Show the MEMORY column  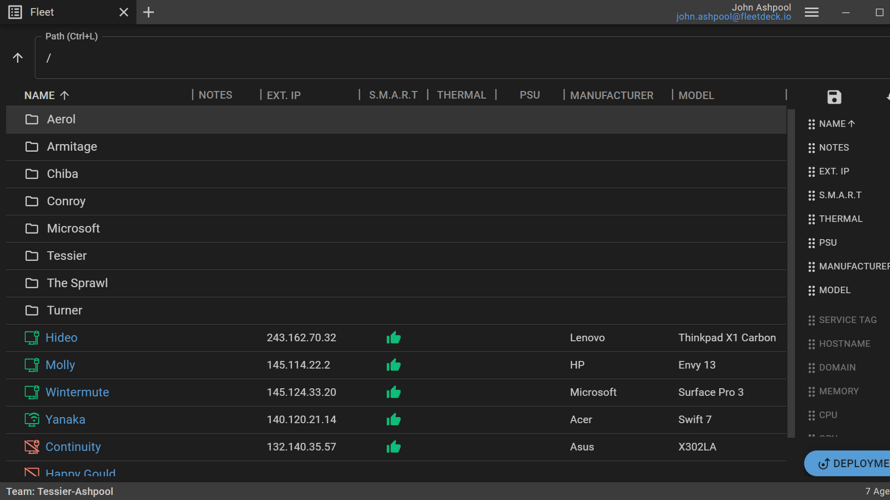click(x=837, y=391)
